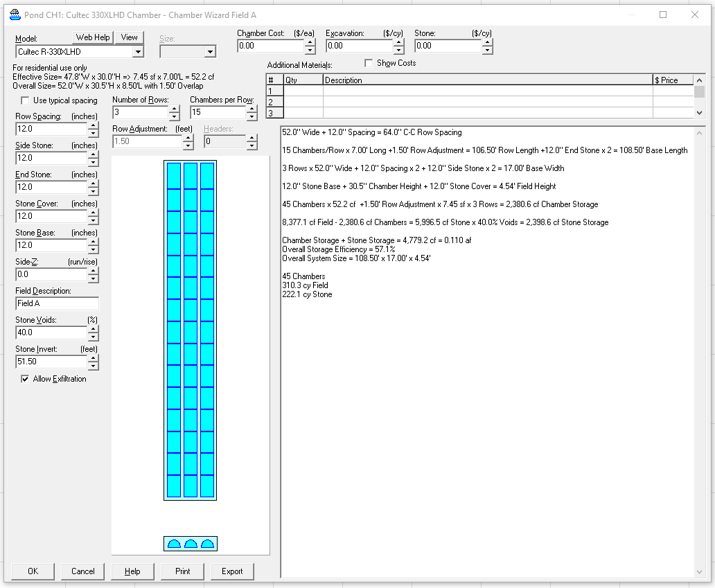Click the Additional Materials scroll up arrow
Image resolution: width=715 pixels, height=588 pixels.
(x=700, y=80)
